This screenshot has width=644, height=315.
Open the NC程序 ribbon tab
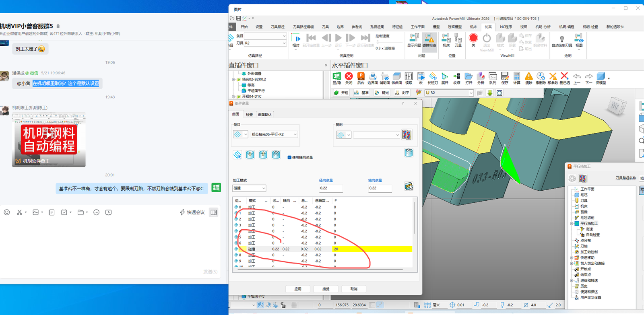pyautogui.click(x=506, y=27)
